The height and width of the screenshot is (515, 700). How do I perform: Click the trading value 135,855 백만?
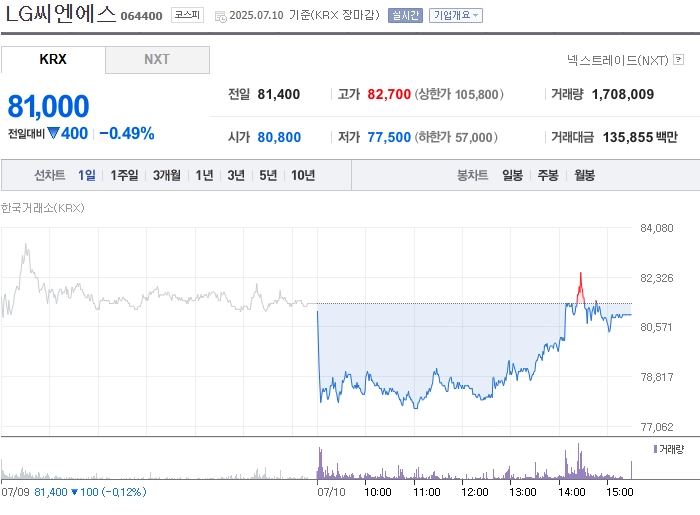640,137
